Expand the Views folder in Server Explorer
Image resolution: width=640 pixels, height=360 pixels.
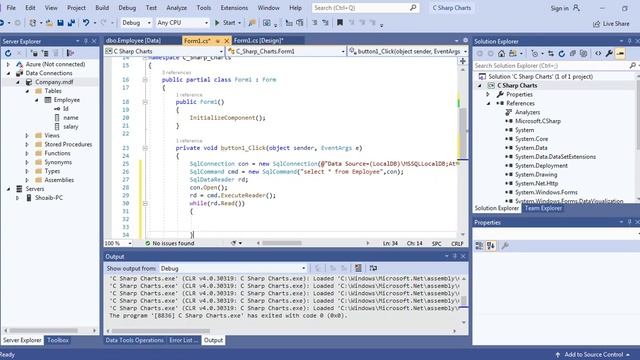point(27,136)
